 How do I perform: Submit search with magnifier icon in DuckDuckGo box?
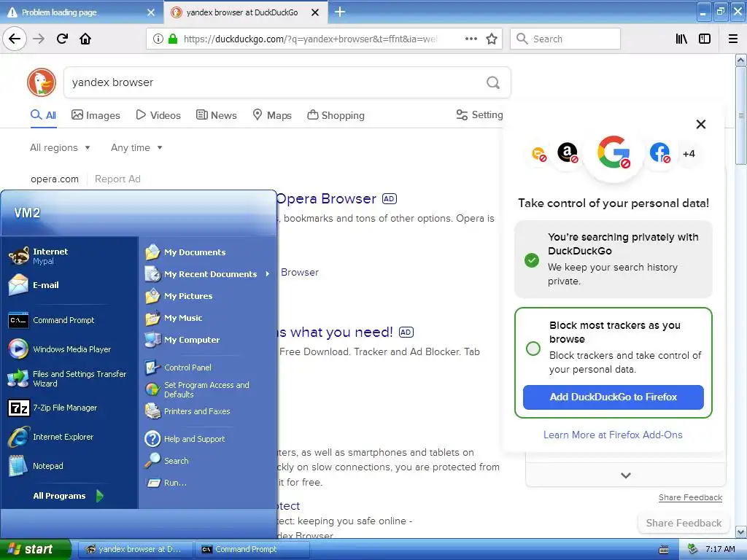pos(493,82)
